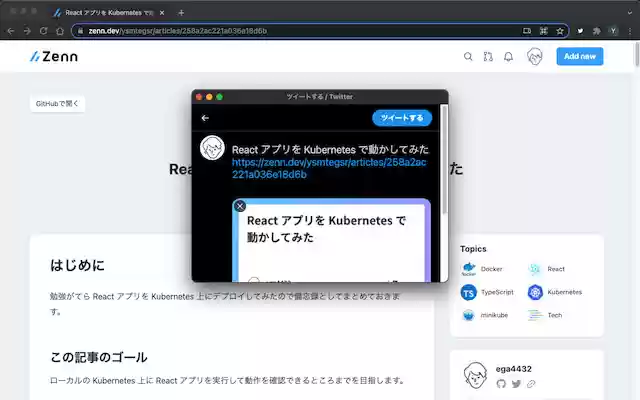640x400 pixels.
Task: Click the はじめに heading
Action: tap(77, 265)
